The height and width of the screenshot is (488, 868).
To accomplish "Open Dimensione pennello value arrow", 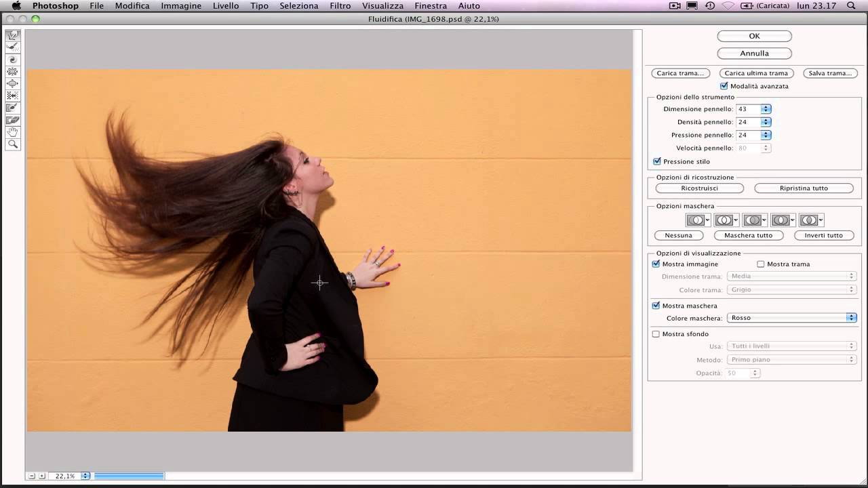I will pyautogui.click(x=766, y=108).
